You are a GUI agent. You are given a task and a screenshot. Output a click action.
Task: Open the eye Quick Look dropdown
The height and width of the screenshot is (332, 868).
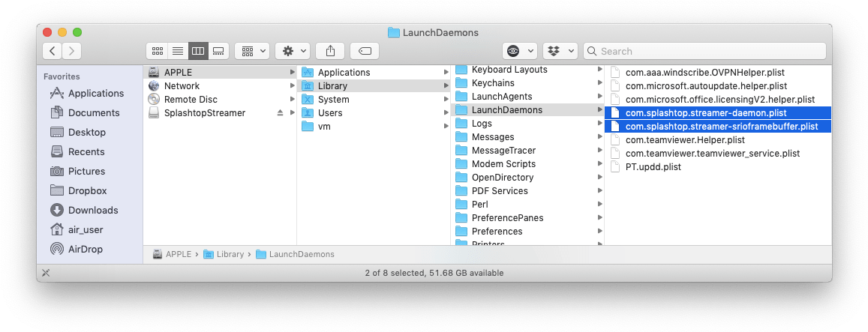point(520,51)
